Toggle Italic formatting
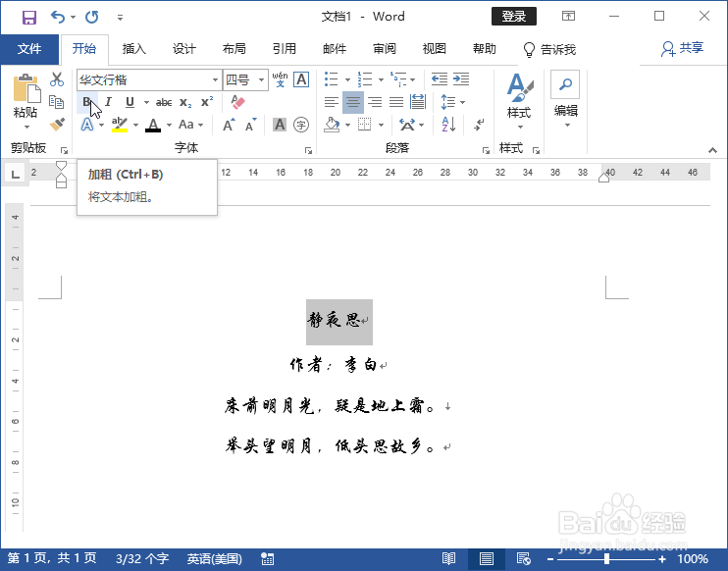The height and width of the screenshot is (571, 728). pos(108,102)
